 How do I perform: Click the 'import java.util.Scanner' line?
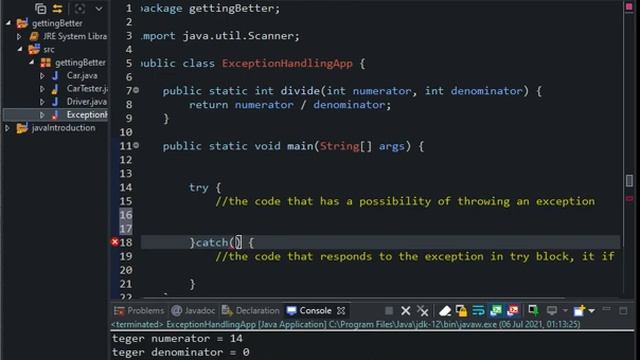(x=220, y=36)
